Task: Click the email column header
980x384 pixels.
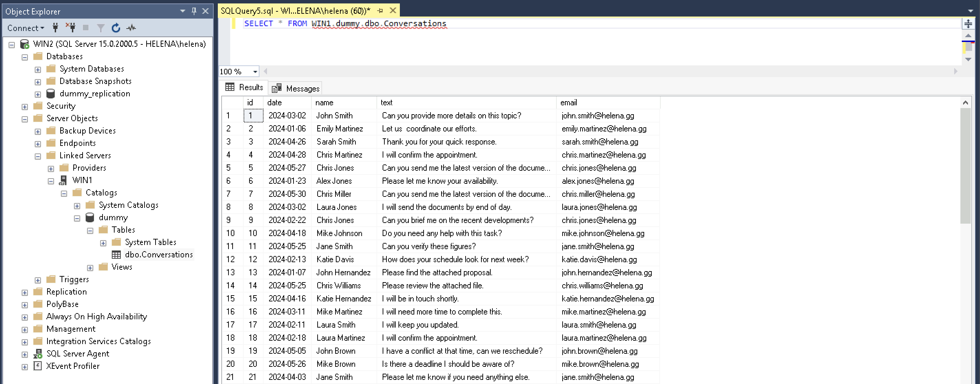Action: click(x=568, y=103)
